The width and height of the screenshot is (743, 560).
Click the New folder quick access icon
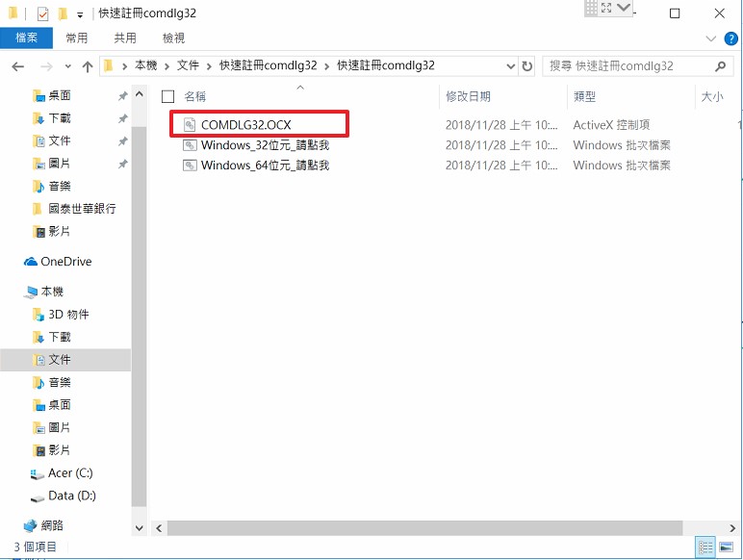tap(63, 13)
